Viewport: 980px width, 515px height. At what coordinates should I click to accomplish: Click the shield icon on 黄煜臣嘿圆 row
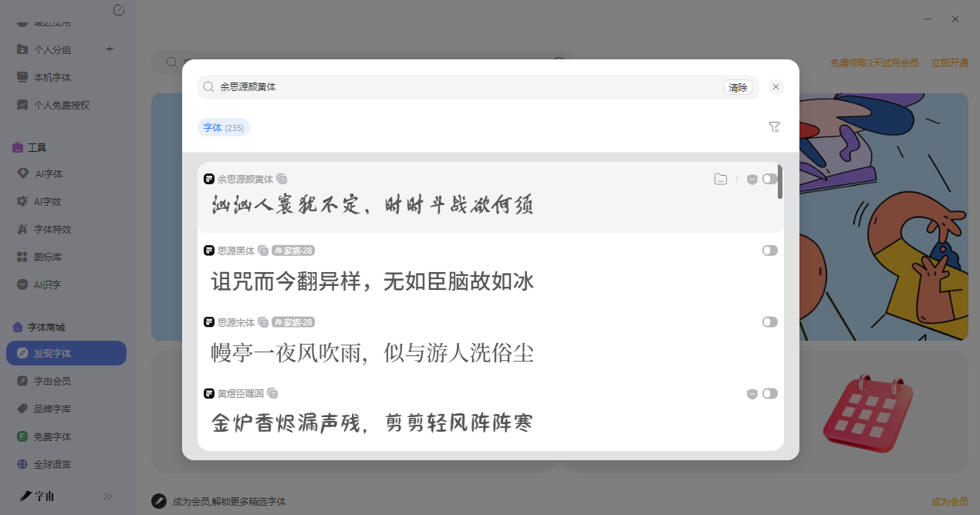752,394
